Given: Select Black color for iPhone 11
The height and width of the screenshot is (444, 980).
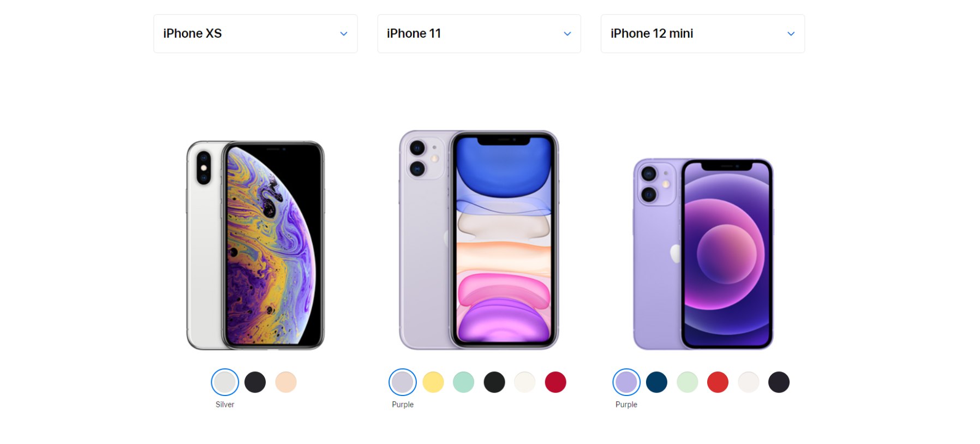Looking at the screenshot, I should click(494, 382).
